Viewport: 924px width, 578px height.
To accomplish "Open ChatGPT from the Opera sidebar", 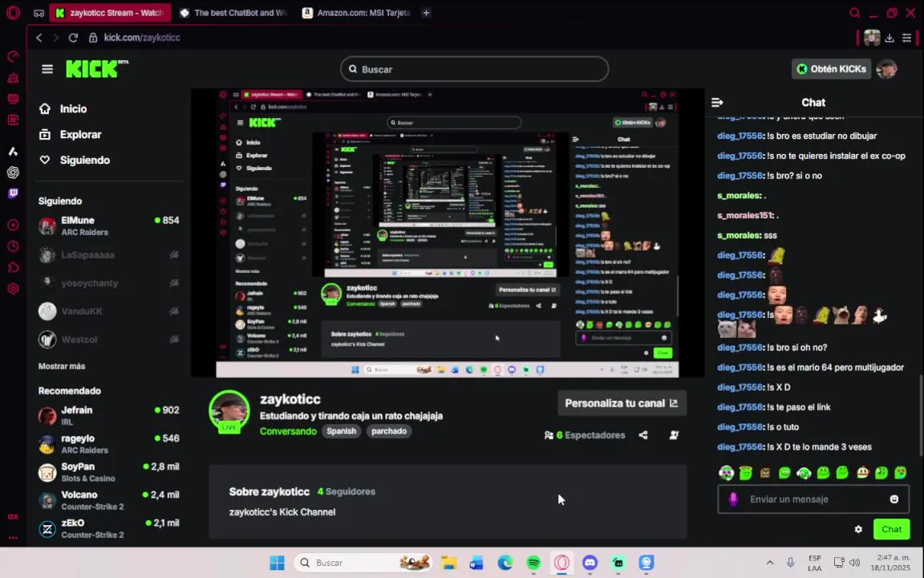I will 13,173.
